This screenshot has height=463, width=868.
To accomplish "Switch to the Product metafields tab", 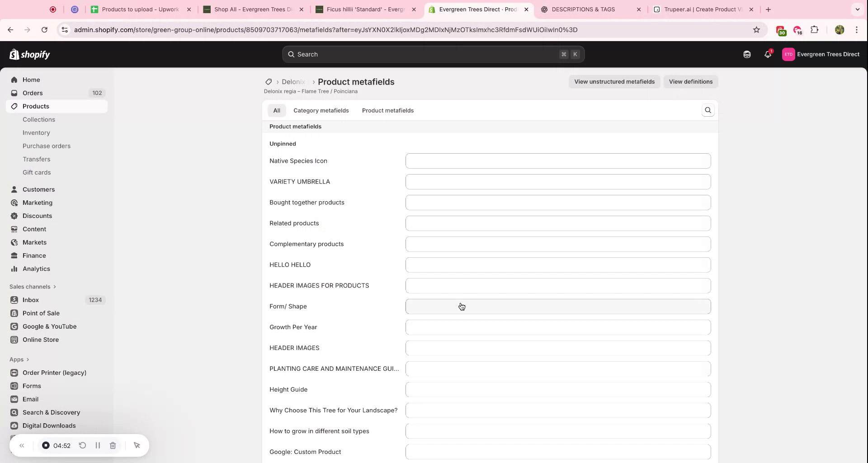I will point(387,110).
